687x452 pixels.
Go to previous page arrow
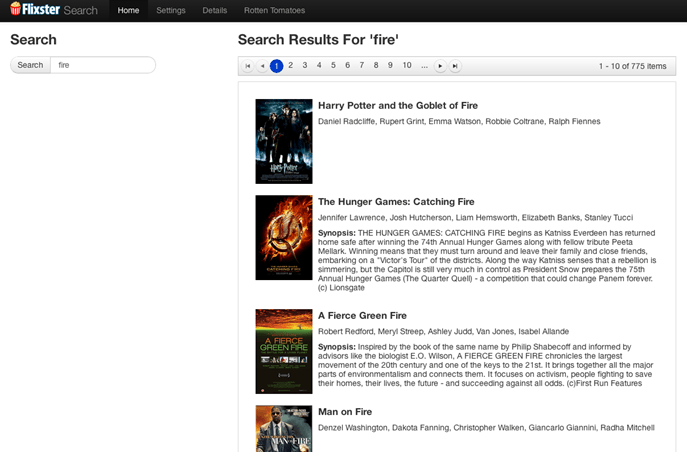pyautogui.click(x=262, y=66)
